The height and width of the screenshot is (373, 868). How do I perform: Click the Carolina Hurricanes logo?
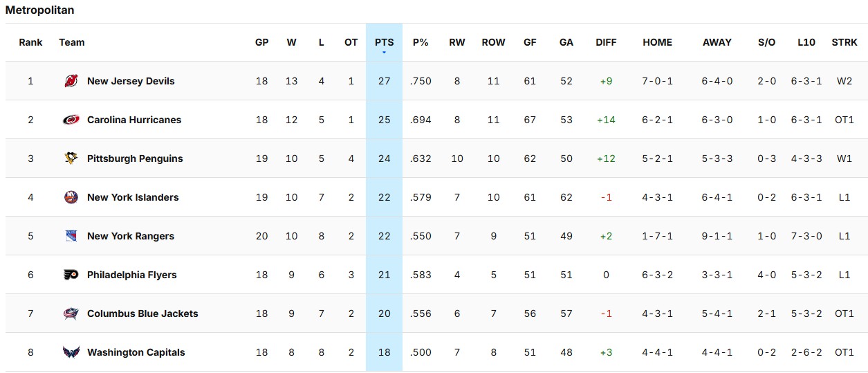coord(71,120)
